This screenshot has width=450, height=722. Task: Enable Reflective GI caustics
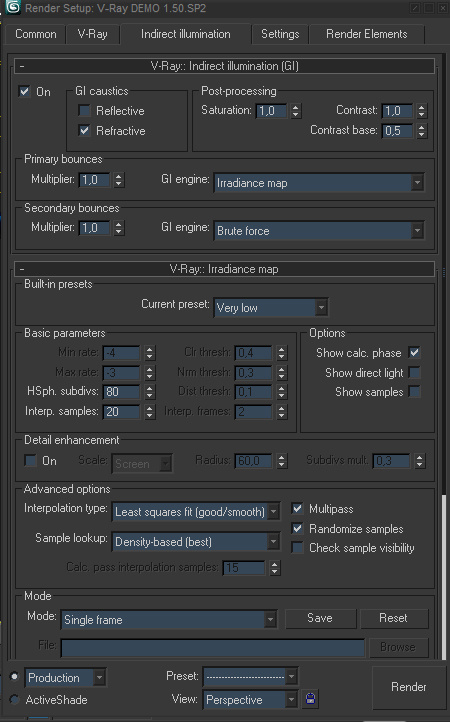point(84,111)
